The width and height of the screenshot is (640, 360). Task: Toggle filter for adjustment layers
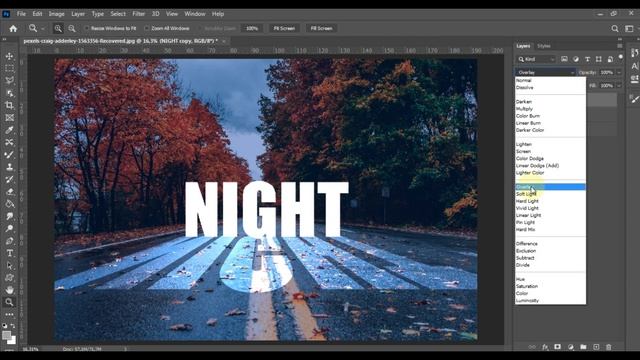tap(576, 59)
